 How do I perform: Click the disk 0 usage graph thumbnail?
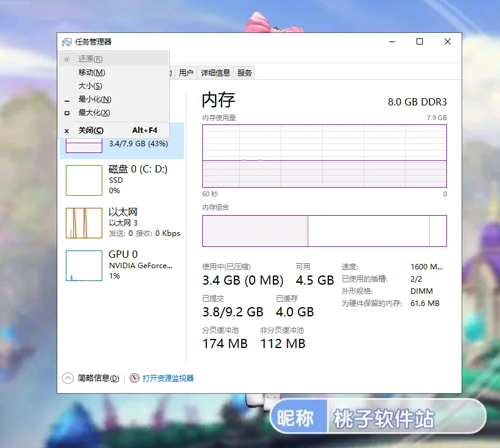pos(84,180)
